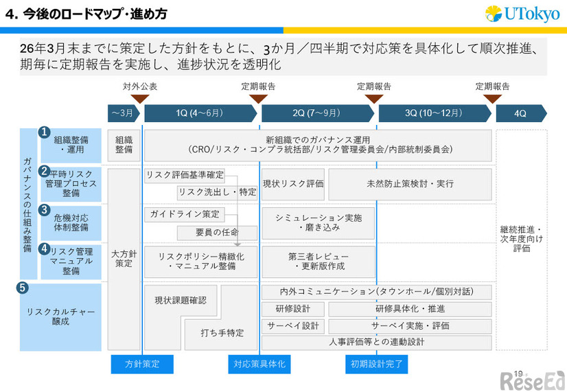The image size is (567, 392).
Task: Click the 大方針策定 box
Action: click(x=124, y=259)
